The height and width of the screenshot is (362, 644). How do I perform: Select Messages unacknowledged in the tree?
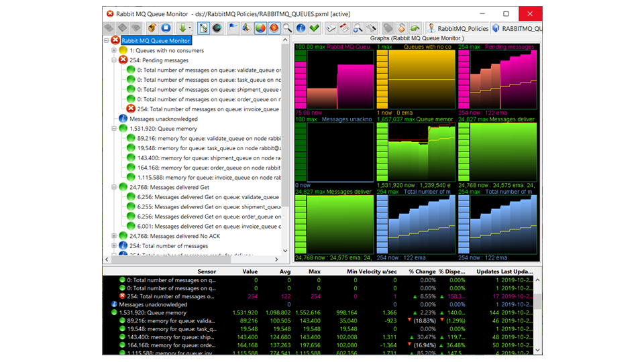(x=164, y=119)
